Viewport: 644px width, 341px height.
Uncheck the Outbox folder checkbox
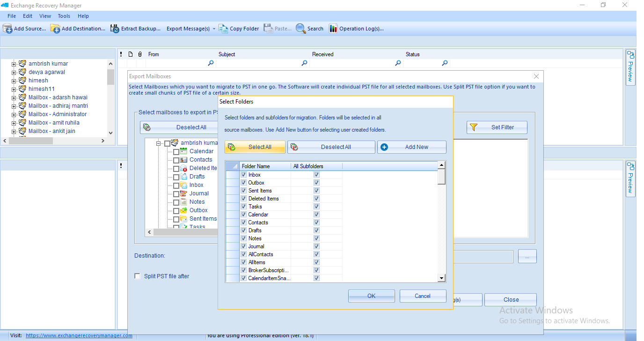(x=243, y=183)
